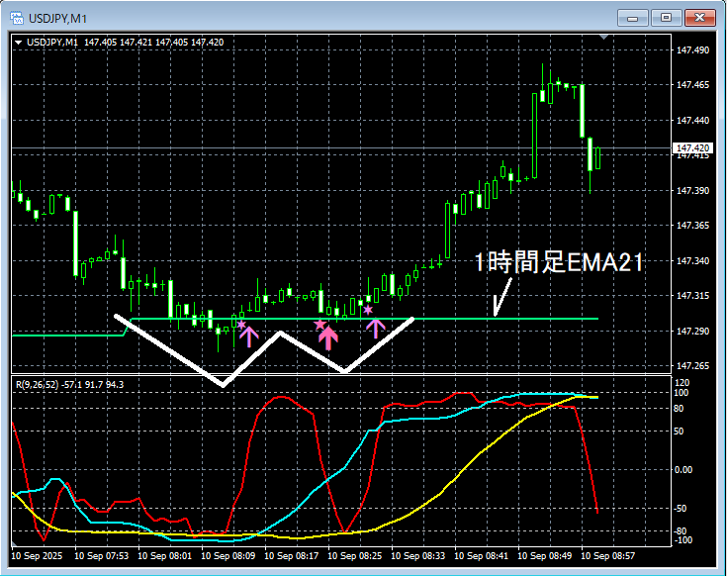The image size is (728, 576).
Task: Click the R(9,26,52) indicator label
Action: tap(69, 385)
